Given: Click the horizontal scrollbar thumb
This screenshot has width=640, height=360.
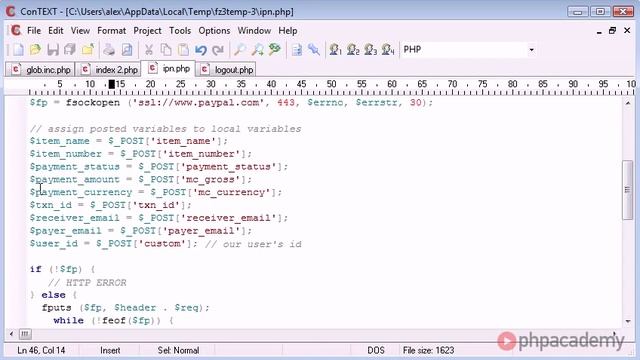Looking at the screenshot, I should pos(24,334).
